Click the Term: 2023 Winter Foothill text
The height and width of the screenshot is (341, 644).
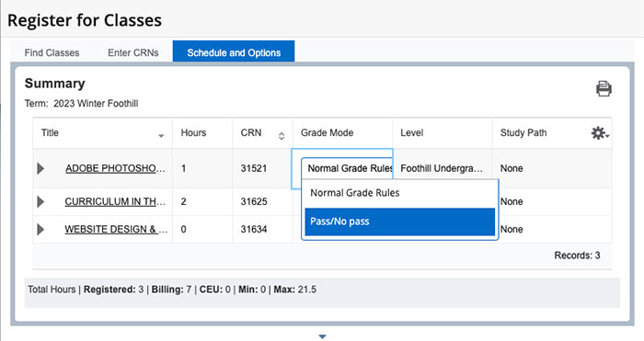81,104
